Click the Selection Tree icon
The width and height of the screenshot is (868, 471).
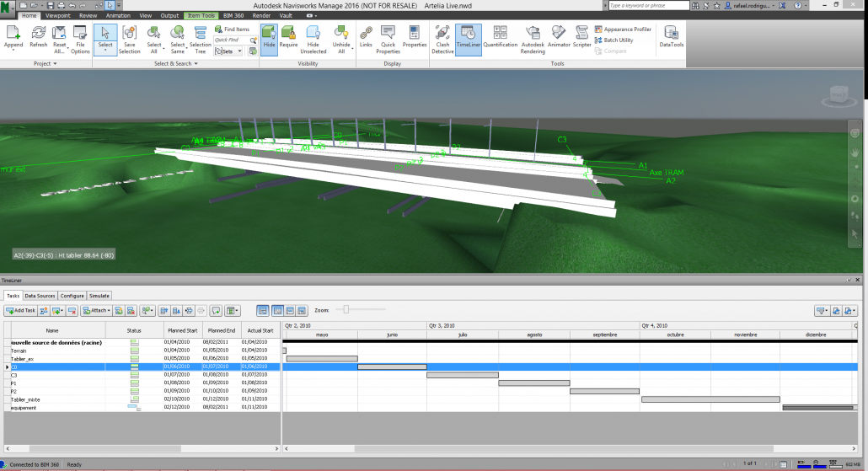click(x=200, y=39)
